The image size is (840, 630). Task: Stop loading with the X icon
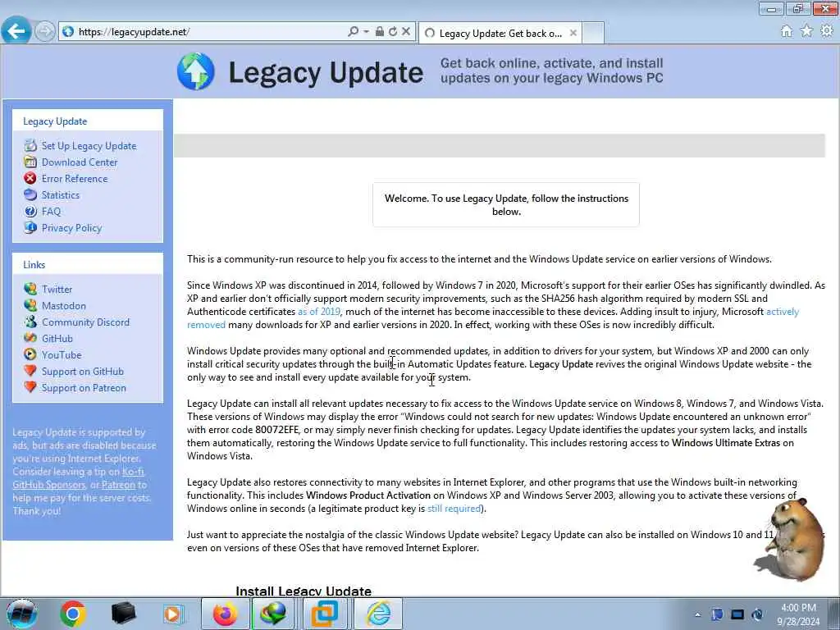(406, 32)
